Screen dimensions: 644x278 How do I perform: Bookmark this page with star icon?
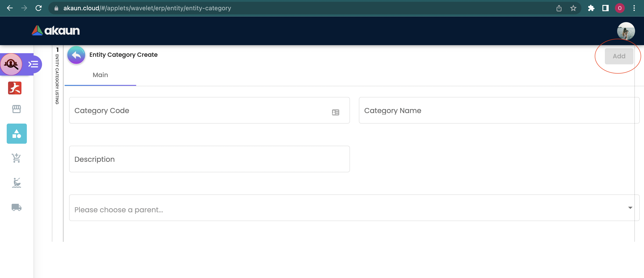pos(573,8)
